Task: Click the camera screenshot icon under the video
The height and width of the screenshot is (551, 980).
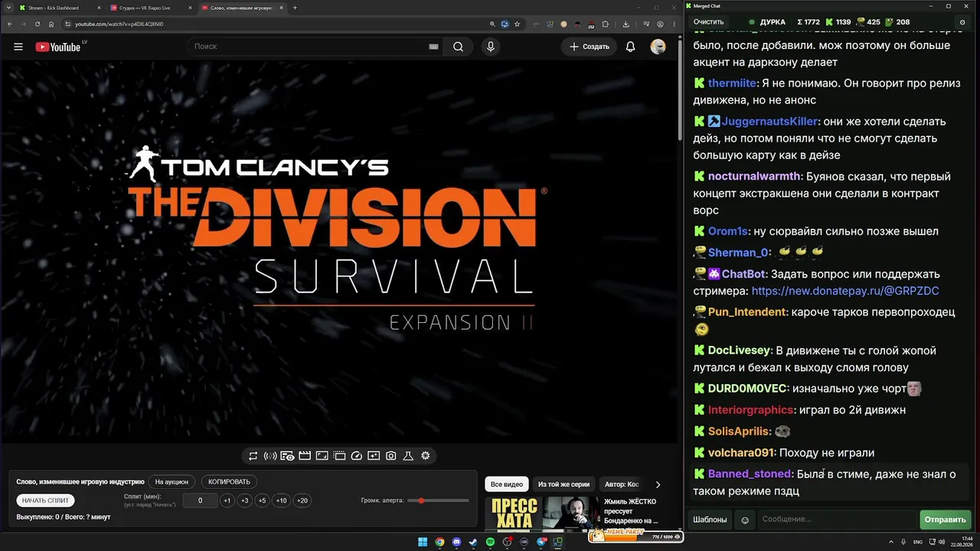Action: click(x=391, y=456)
